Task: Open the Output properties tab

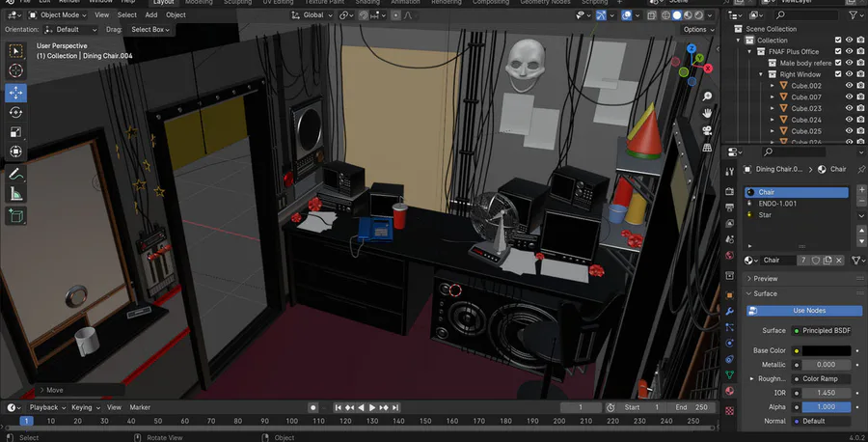Action: [730, 207]
